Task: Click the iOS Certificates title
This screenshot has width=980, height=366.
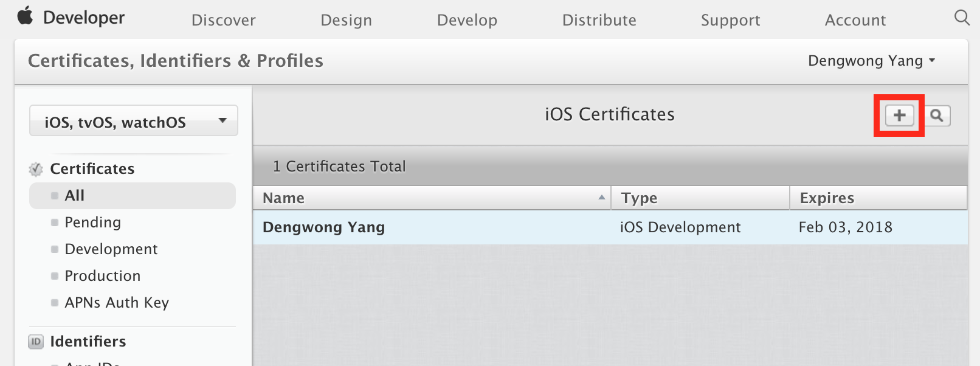Action: (610, 114)
